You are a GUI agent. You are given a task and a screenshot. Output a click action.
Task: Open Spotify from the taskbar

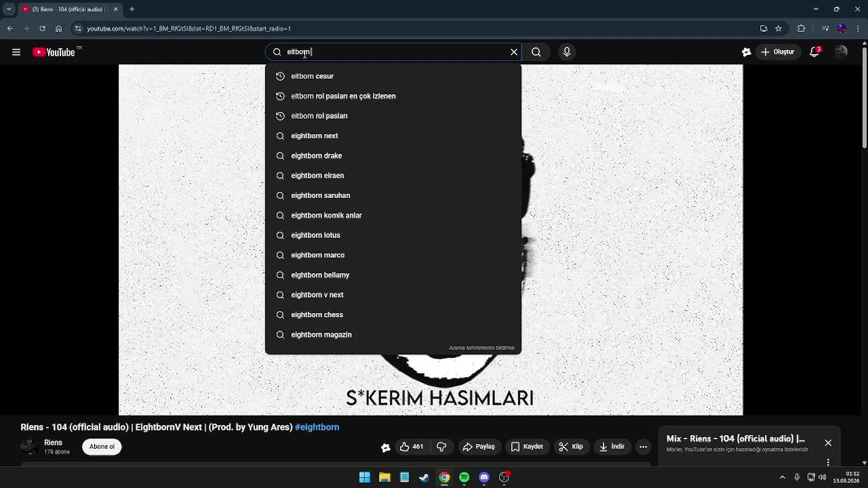pos(464,477)
